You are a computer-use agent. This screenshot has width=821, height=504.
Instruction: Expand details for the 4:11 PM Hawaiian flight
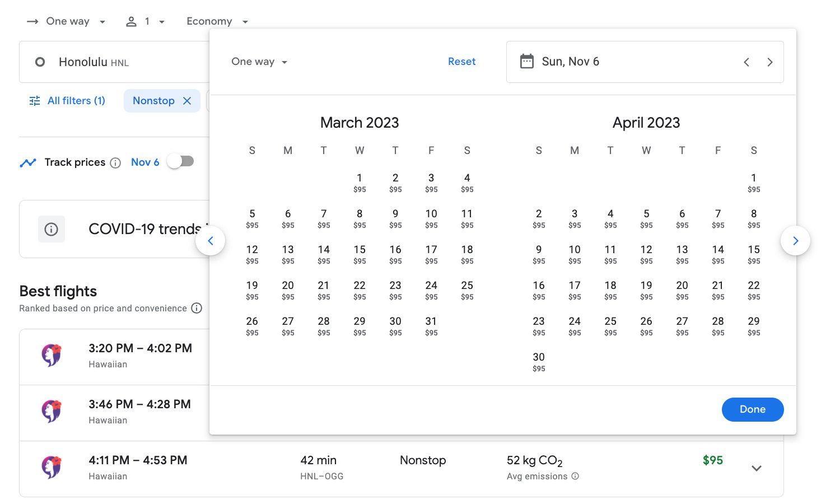coord(757,468)
